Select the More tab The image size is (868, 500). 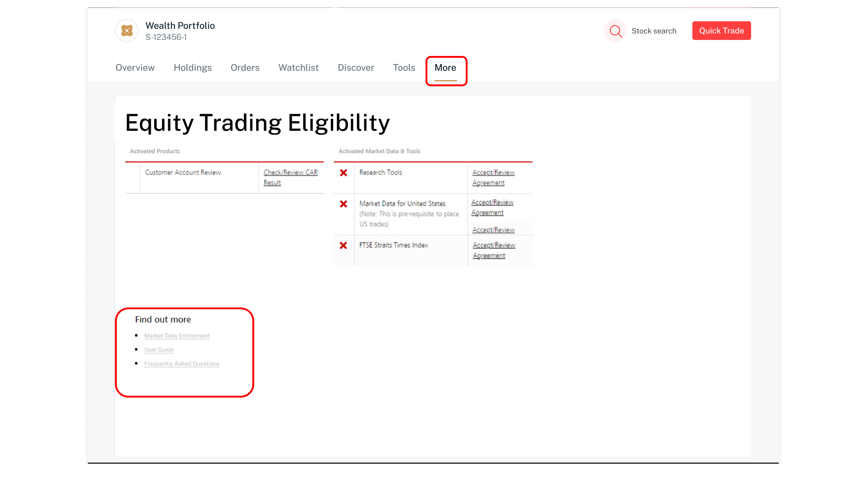[x=445, y=68]
